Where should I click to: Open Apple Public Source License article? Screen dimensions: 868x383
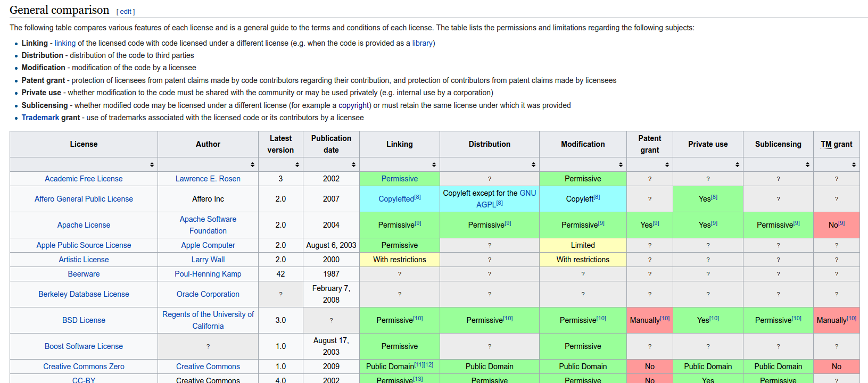click(x=84, y=245)
